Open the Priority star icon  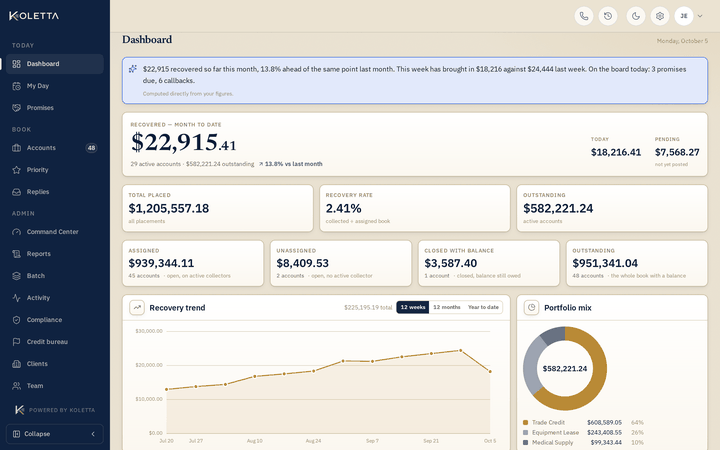(x=17, y=170)
